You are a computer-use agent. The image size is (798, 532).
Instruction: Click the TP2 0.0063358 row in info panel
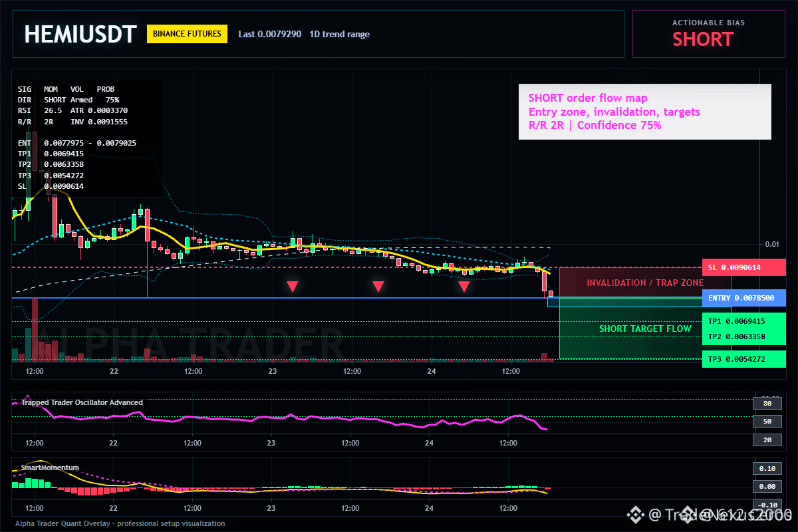51,164
